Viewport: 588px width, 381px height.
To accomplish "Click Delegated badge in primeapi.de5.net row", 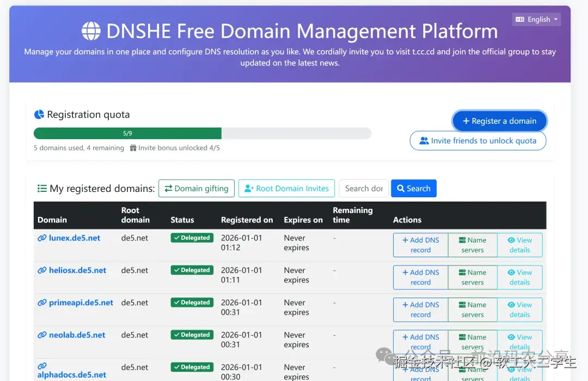I will point(192,302).
